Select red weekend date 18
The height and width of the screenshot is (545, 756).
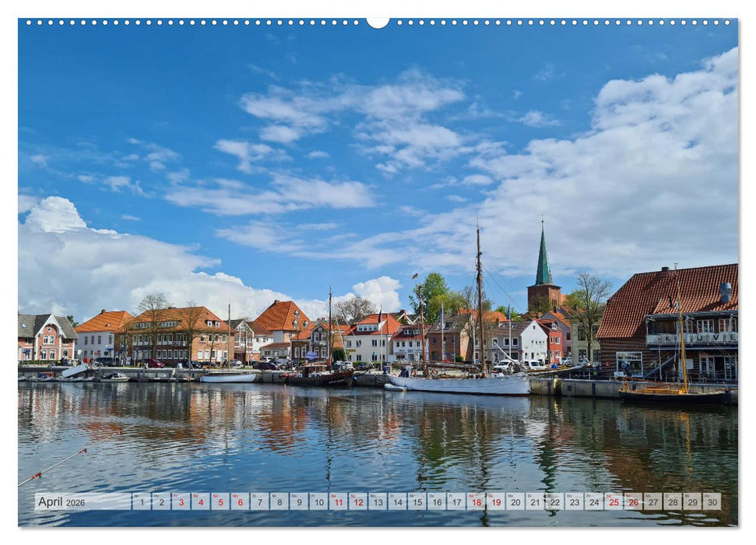(475, 505)
